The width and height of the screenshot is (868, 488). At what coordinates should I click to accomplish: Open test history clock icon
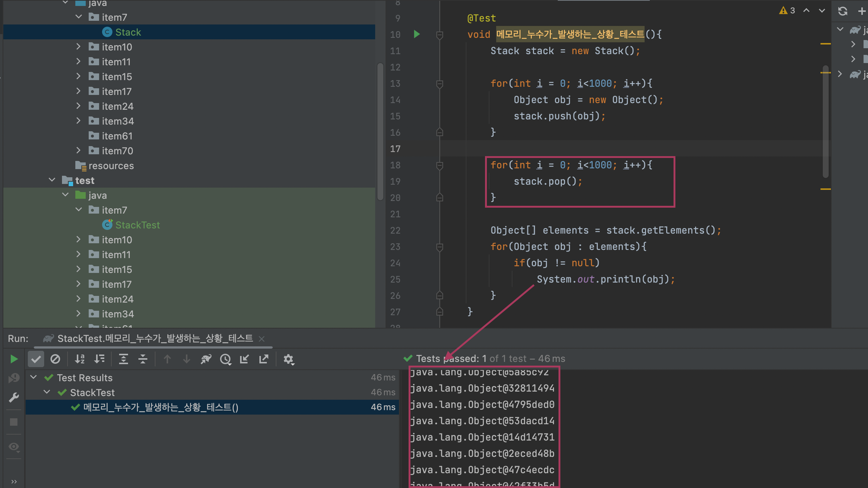tap(225, 359)
